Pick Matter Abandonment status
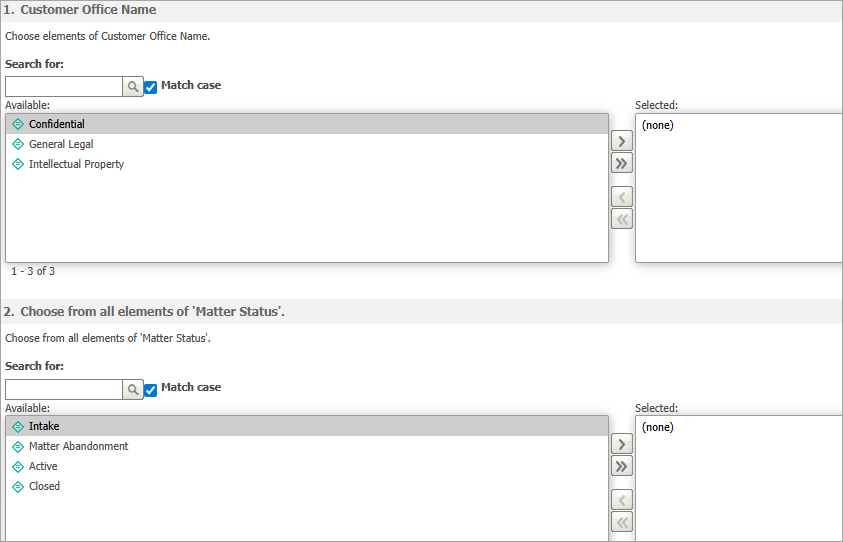The image size is (843, 542). pyautogui.click(x=307, y=446)
